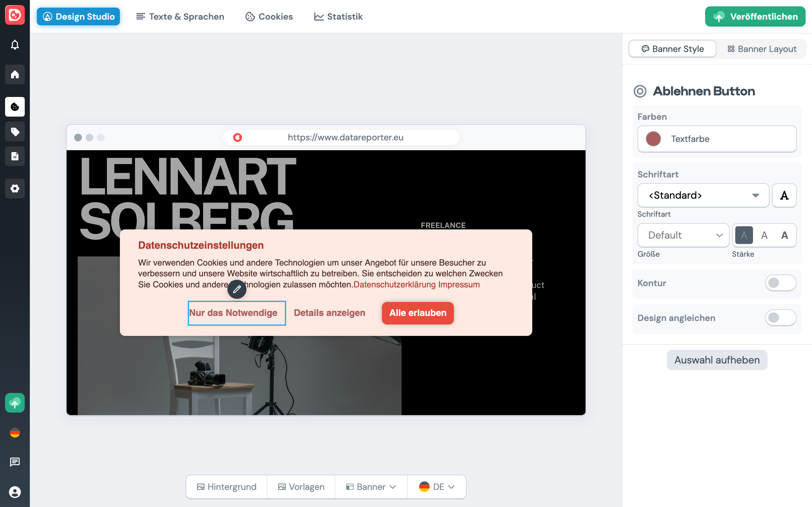Screen dimensions: 812x507
Task: Open the Default size dropdown
Action: 683,235
